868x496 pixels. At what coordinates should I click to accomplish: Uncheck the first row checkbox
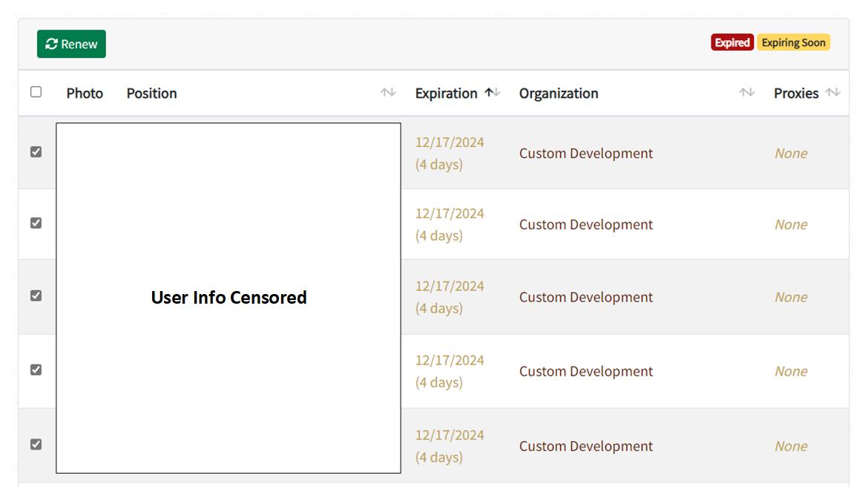36,151
